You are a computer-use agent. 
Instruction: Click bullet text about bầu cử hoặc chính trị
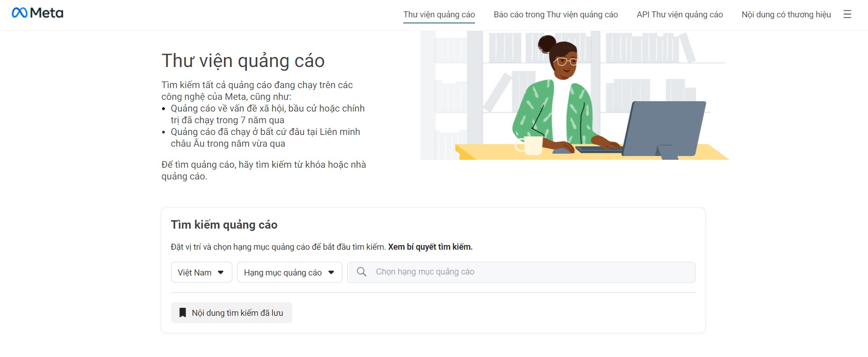(267, 114)
